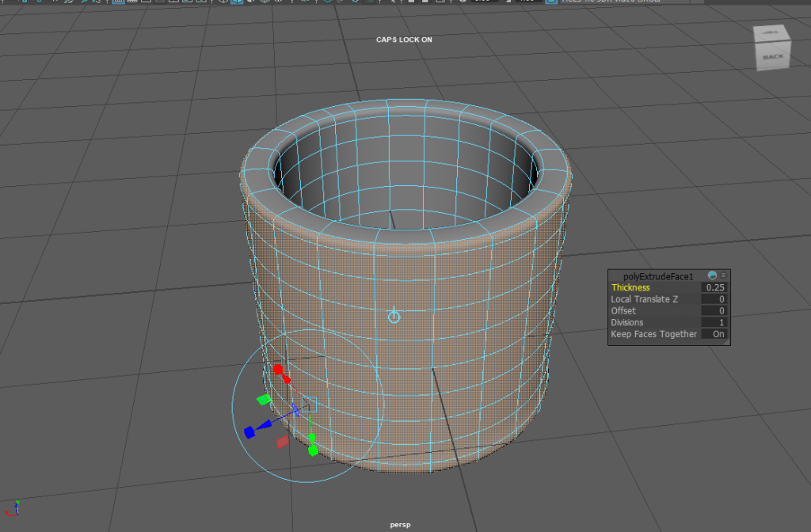Click the Divisions value field

(714, 323)
